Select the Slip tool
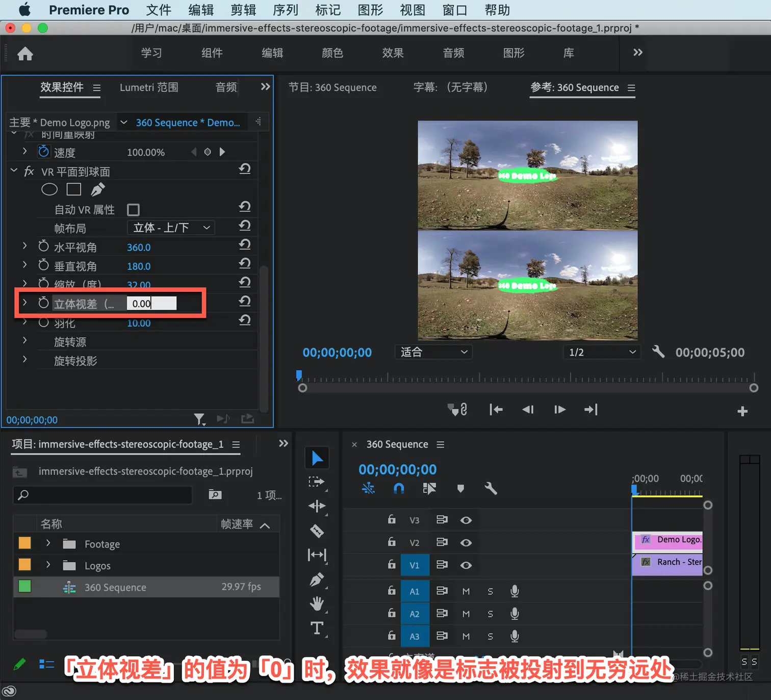This screenshot has width=771, height=700. coord(317,555)
